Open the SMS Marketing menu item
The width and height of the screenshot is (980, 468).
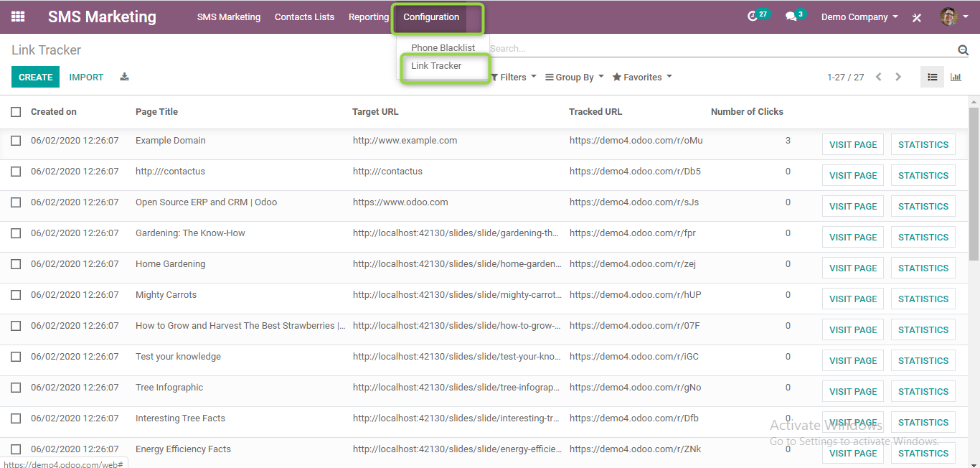[x=229, y=17]
